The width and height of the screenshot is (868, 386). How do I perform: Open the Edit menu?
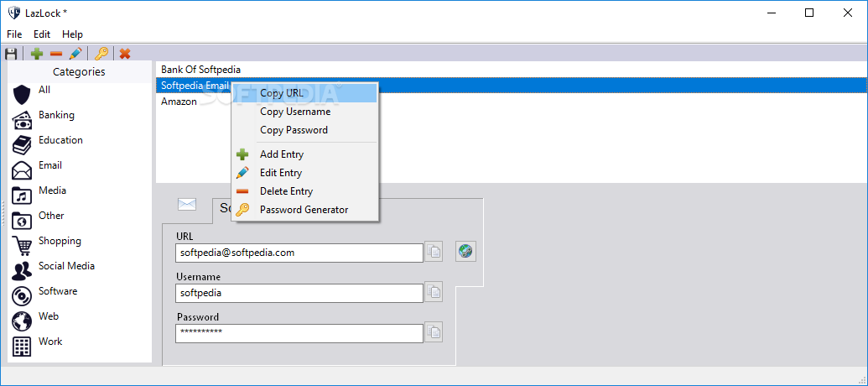pyautogui.click(x=42, y=34)
